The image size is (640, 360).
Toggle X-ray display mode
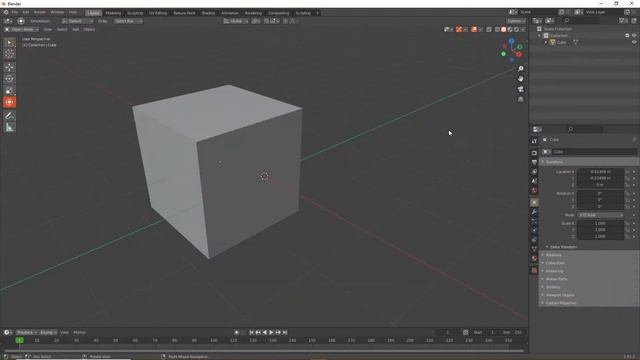[489, 29]
